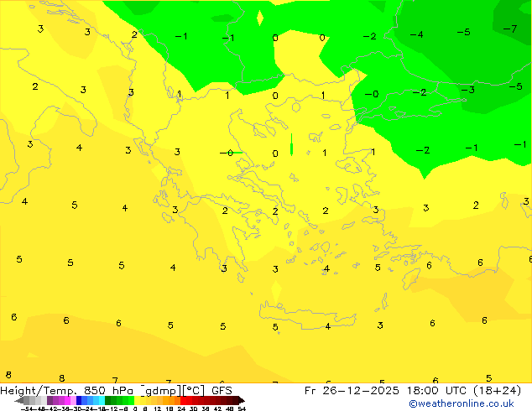Click the "Fr" weekday abbreviation

tap(310, 391)
